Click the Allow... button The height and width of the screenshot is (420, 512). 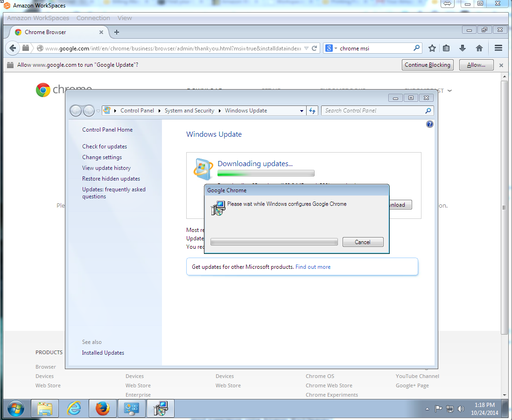pos(476,65)
